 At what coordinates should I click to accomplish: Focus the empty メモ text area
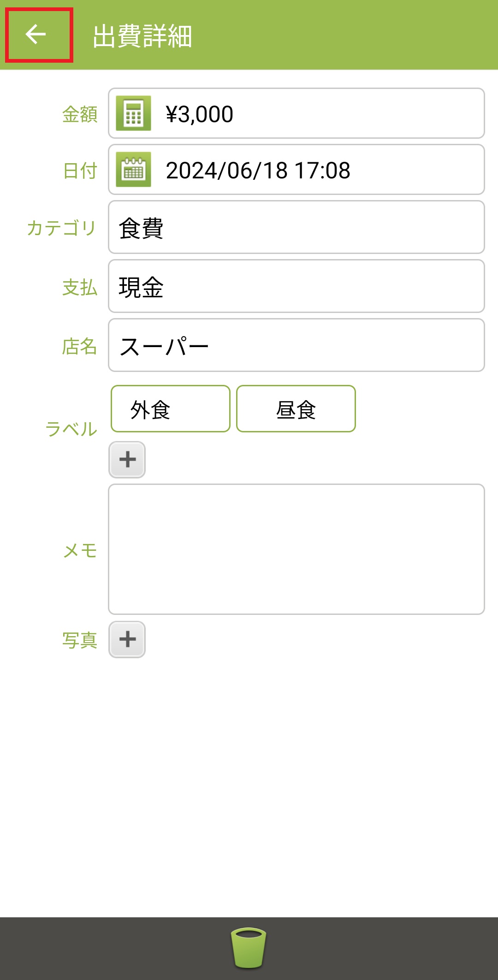point(296,549)
